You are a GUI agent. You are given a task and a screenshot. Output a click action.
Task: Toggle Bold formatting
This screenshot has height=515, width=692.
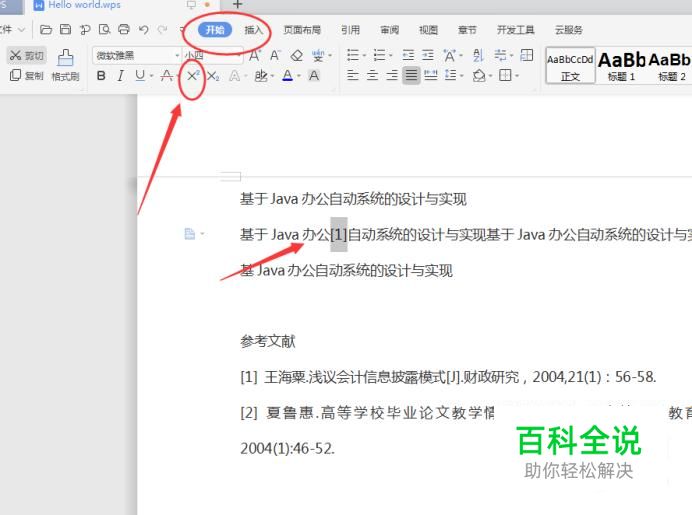point(101,76)
